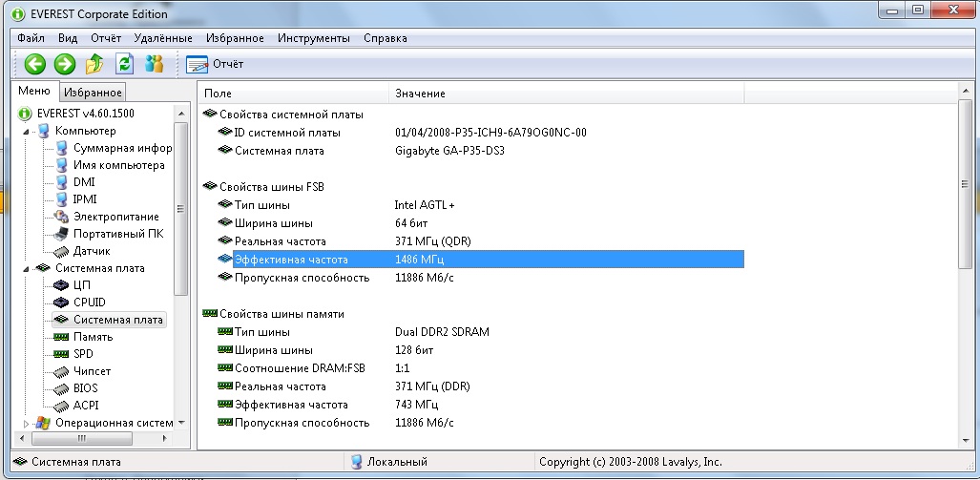
Task: Click the Отчёт report toolbar button
Action: pyautogui.click(x=216, y=64)
